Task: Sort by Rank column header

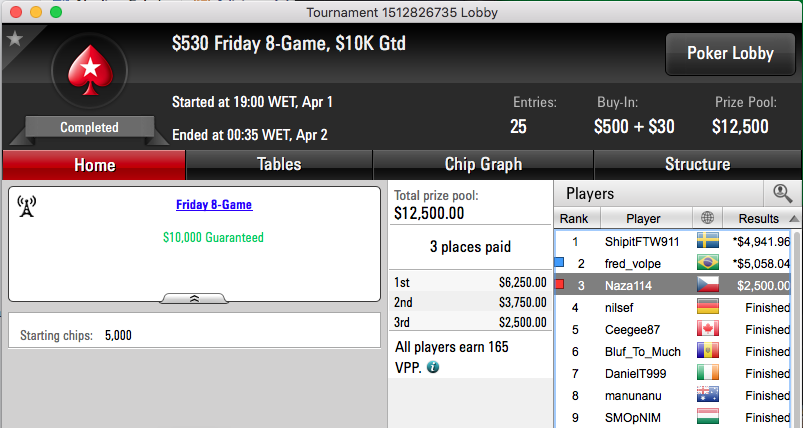Action: 574,219
